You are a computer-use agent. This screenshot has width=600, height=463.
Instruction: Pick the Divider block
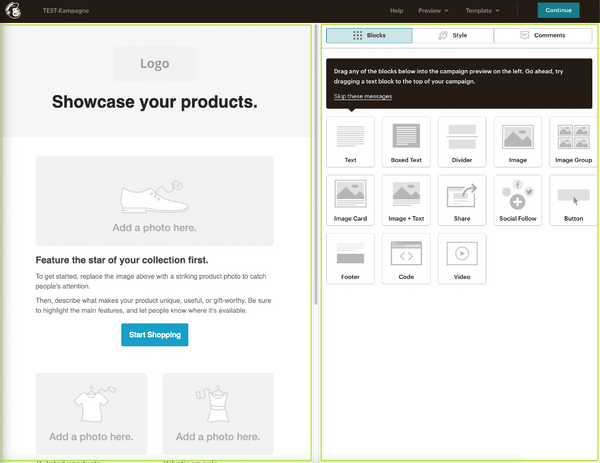(x=462, y=141)
